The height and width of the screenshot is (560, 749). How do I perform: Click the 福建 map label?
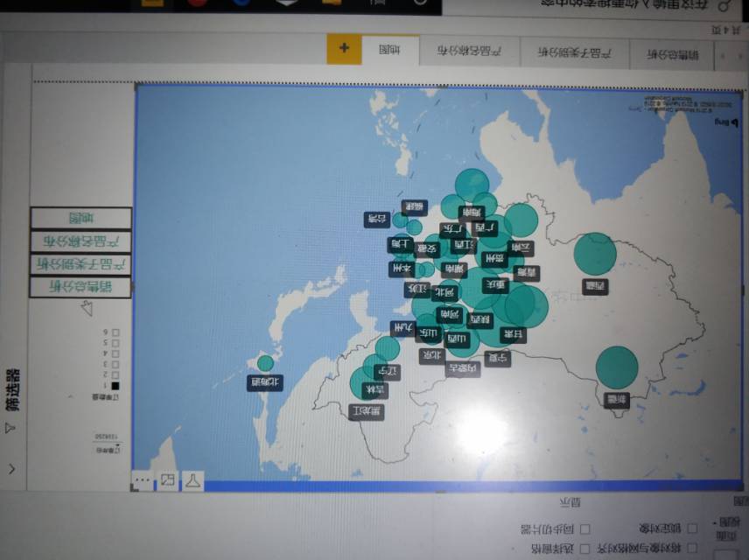point(415,207)
